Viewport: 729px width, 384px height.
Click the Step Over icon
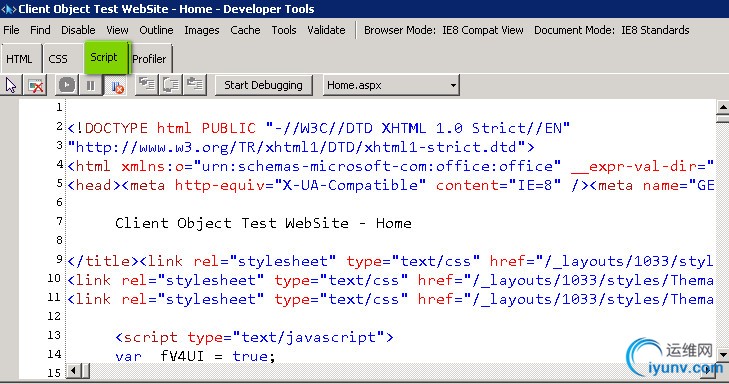tap(171, 86)
